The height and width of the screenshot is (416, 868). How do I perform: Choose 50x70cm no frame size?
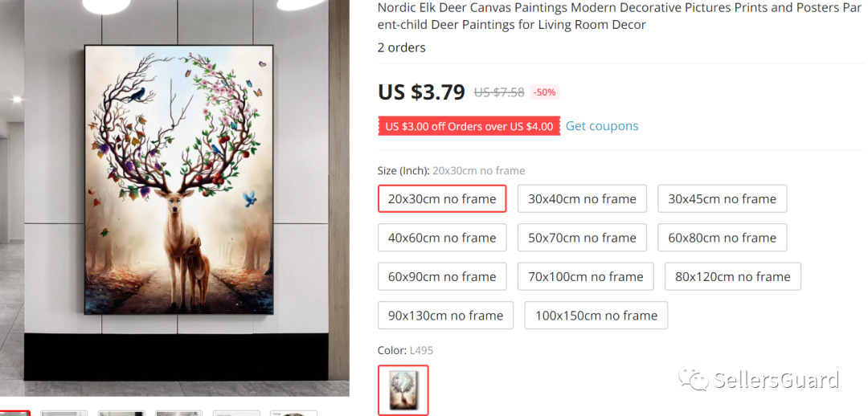click(582, 238)
